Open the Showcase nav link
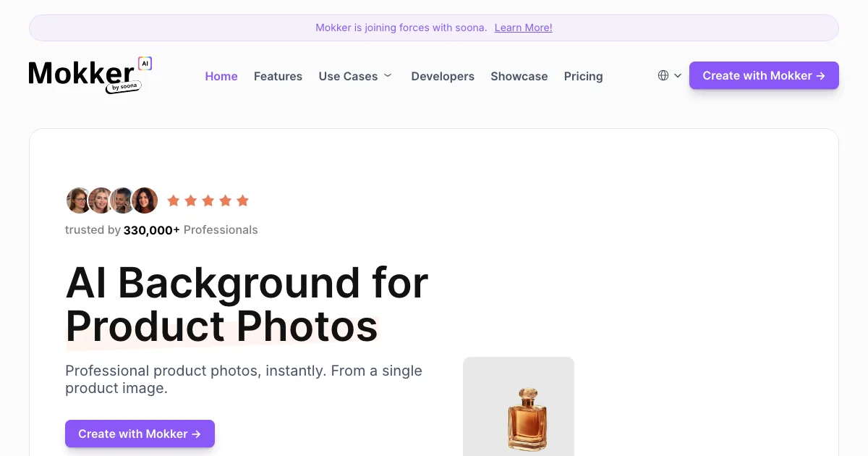The height and width of the screenshot is (456, 868). [x=519, y=76]
